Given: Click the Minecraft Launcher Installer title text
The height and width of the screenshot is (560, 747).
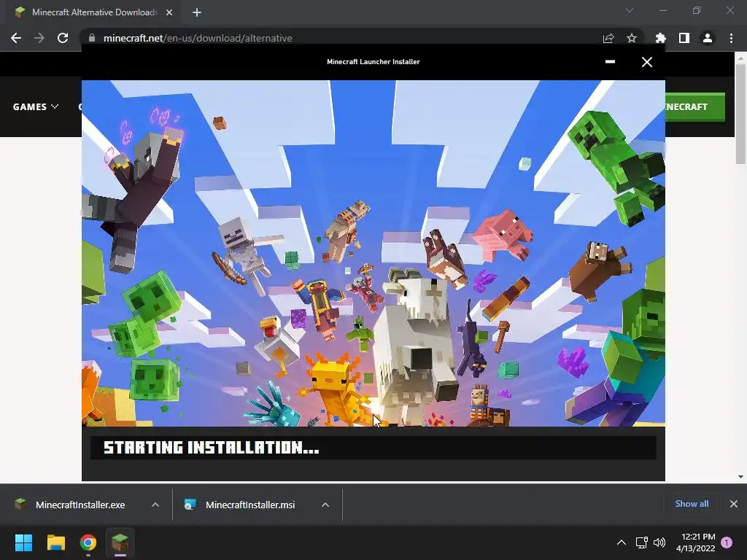Looking at the screenshot, I should 373,61.
